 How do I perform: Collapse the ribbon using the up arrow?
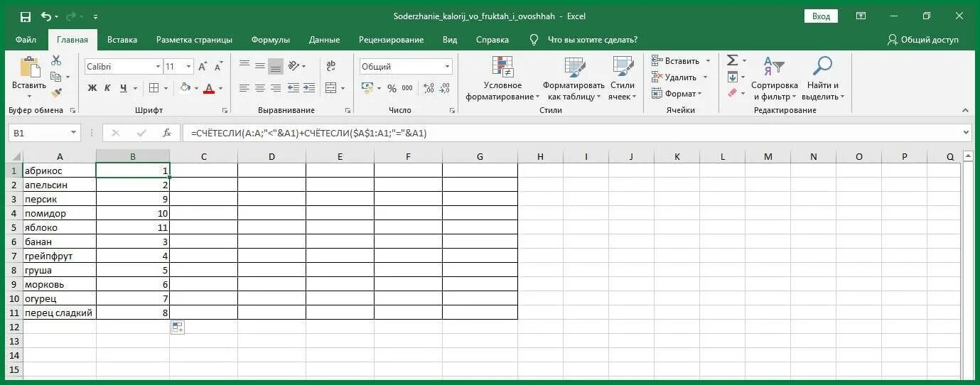click(x=965, y=111)
